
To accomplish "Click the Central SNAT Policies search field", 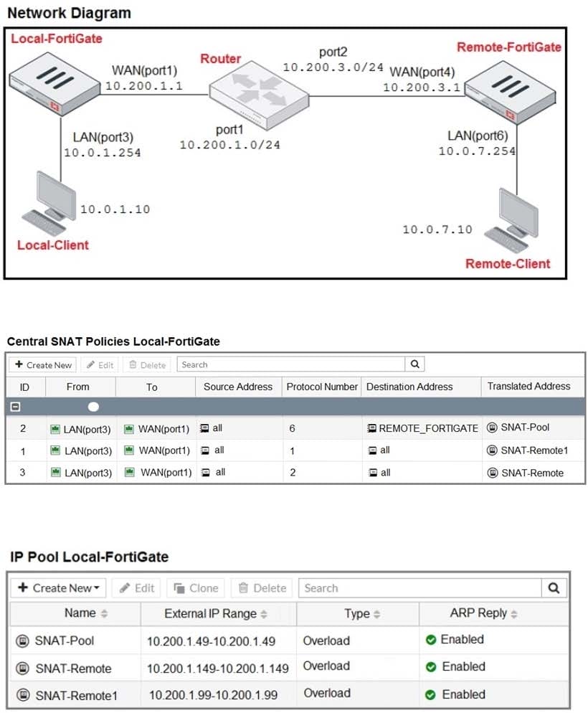I will coord(291,364).
